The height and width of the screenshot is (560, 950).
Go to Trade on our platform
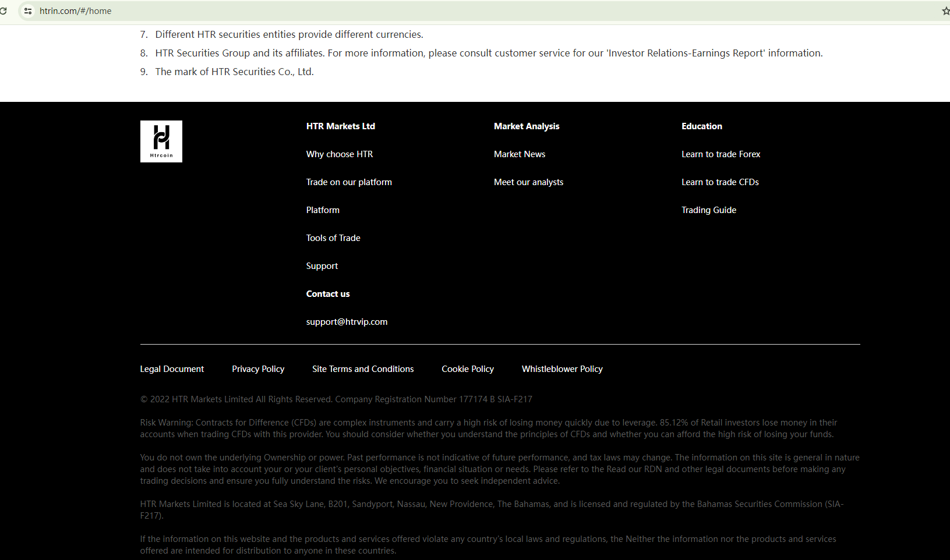[x=348, y=182]
